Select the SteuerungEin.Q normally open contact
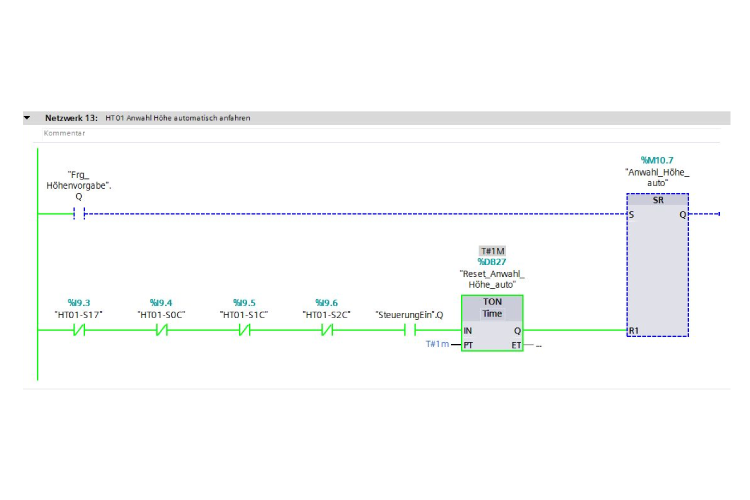 409,330
